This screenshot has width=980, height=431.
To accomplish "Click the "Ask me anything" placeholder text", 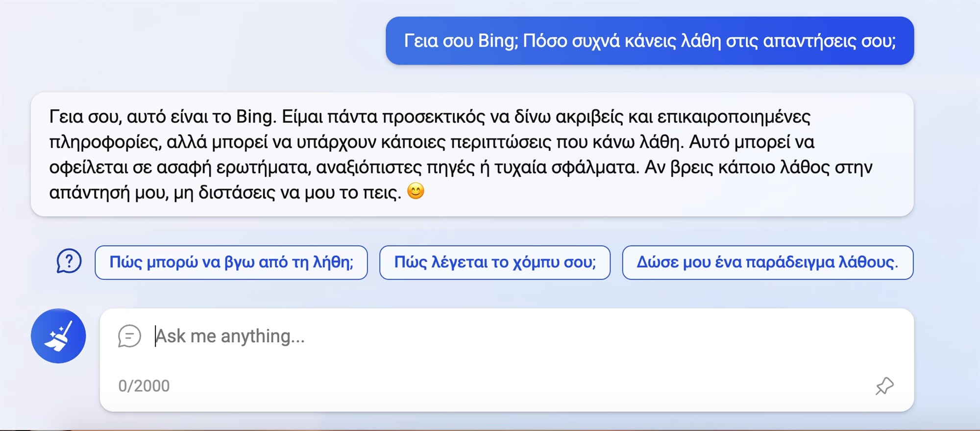I will [x=229, y=336].
